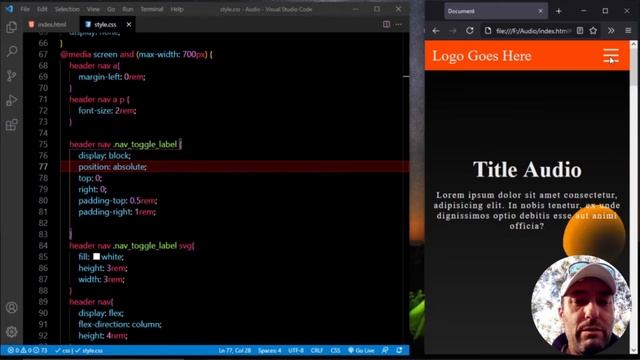Open the File menu
640x360 pixels.
coord(25,9)
